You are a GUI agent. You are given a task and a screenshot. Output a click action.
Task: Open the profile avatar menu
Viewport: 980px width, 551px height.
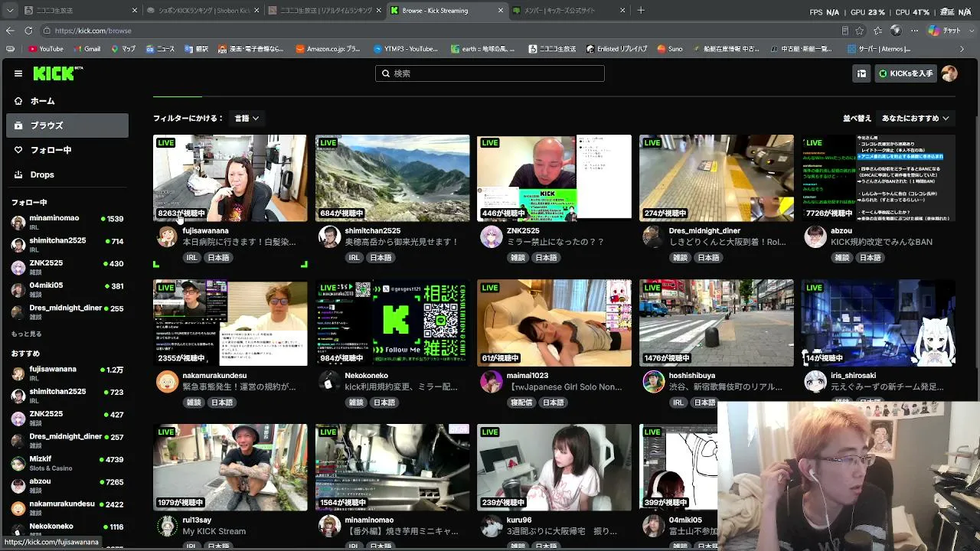click(x=949, y=73)
